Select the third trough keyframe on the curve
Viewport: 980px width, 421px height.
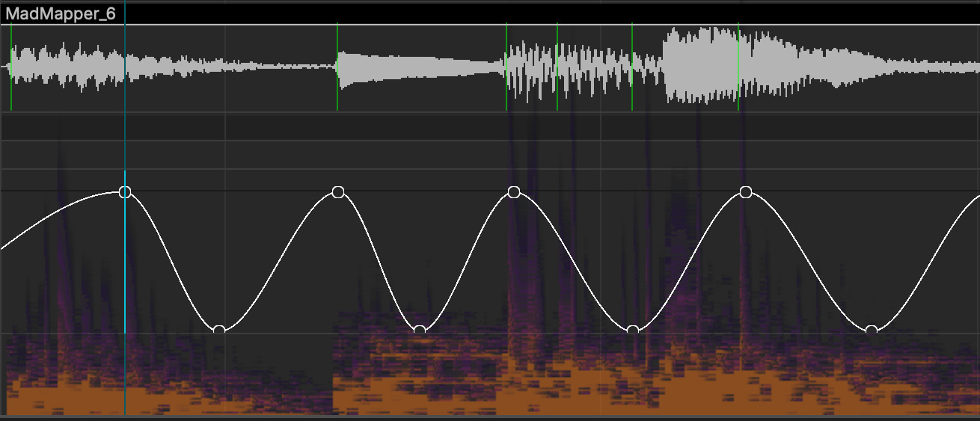click(633, 330)
